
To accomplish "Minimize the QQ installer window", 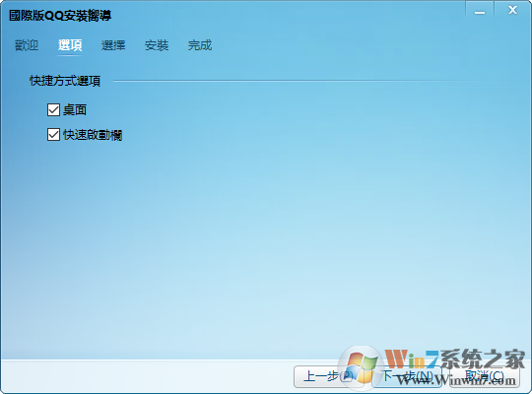I will click(x=480, y=11).
